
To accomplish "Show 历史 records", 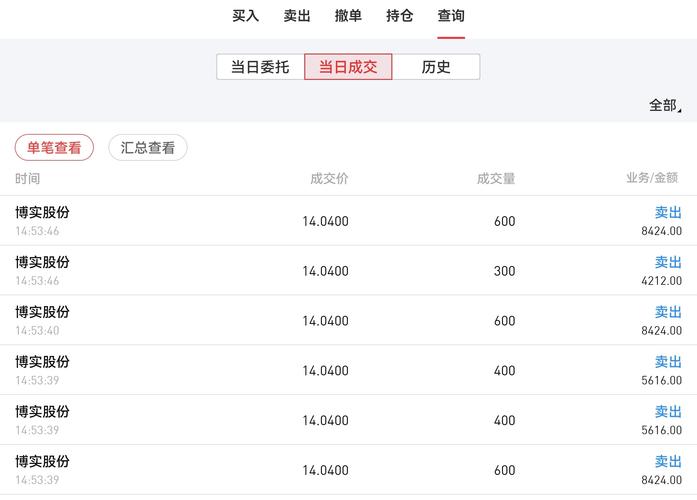I will [x=436, y=67].
